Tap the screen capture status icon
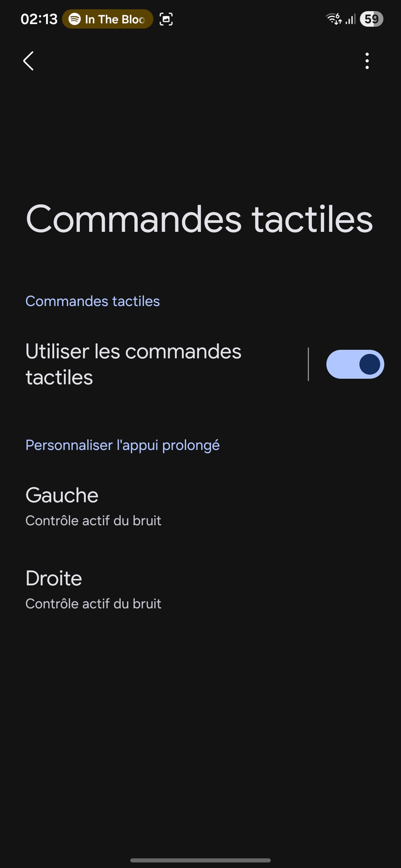 tap(166, 19)
